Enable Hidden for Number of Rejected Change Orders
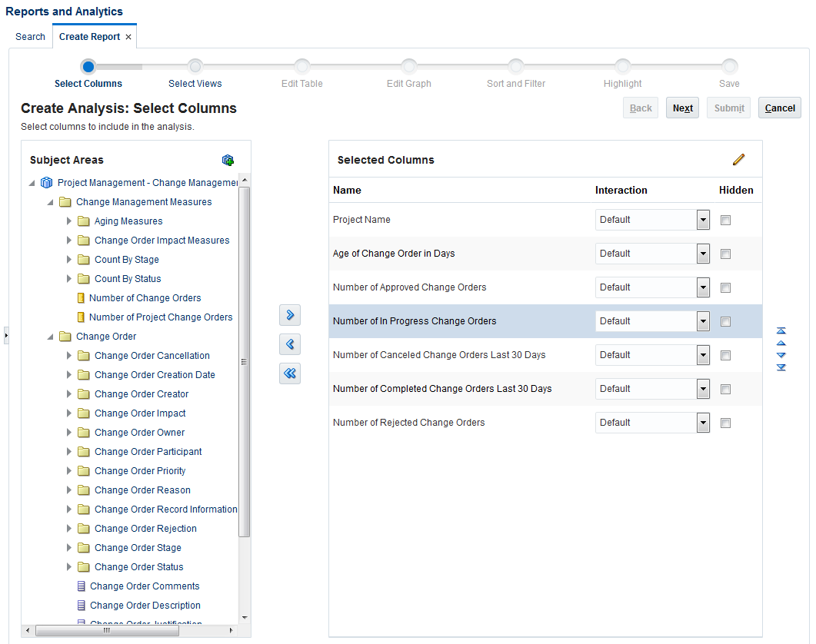Screen dimensions: 816x644 (725, 423)
